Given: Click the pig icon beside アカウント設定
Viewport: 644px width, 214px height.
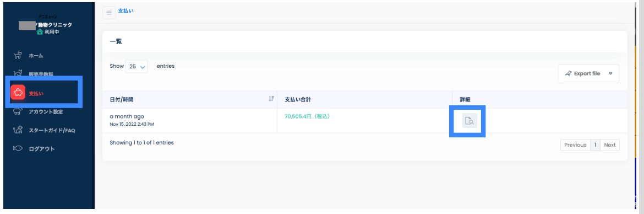Looking at the screenshot, I should 17,111.
